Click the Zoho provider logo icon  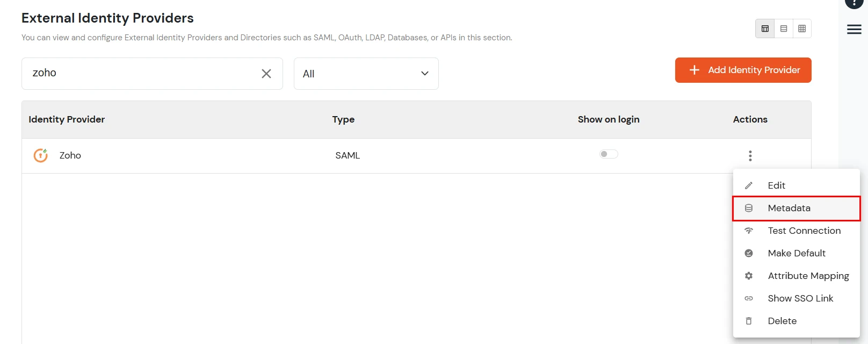41,155
